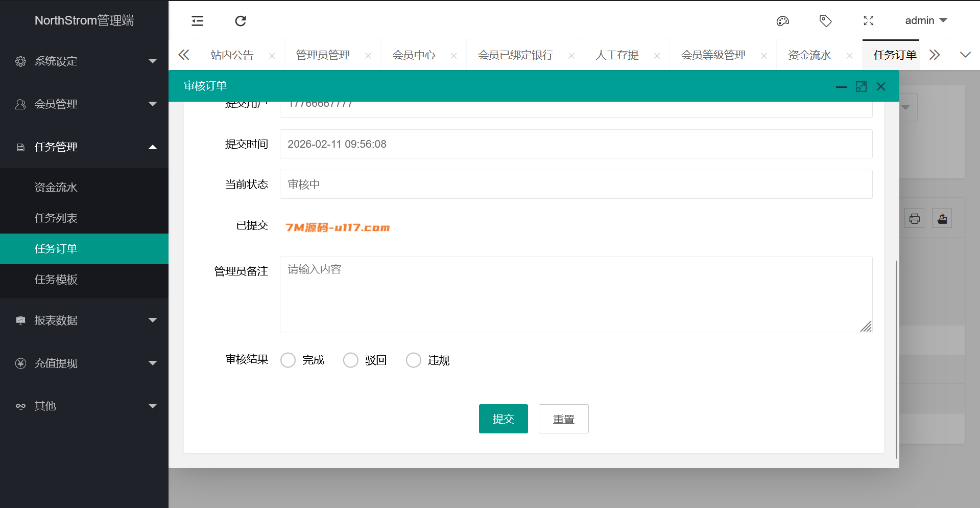Open 任务列表 in the sidebar
980x508 pixels.
click(x=56, y=218)
